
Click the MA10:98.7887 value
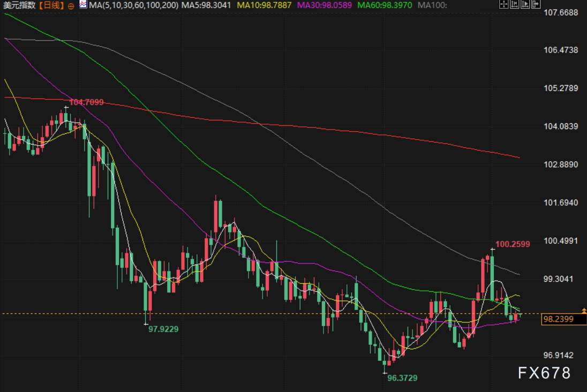[x=264, y=5]
